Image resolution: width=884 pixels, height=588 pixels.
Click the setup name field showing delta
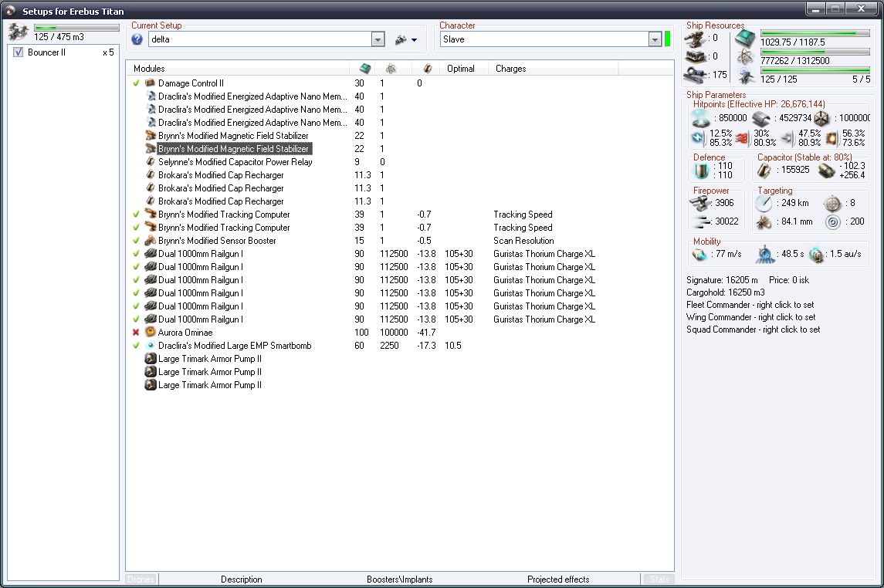point(260,39)
